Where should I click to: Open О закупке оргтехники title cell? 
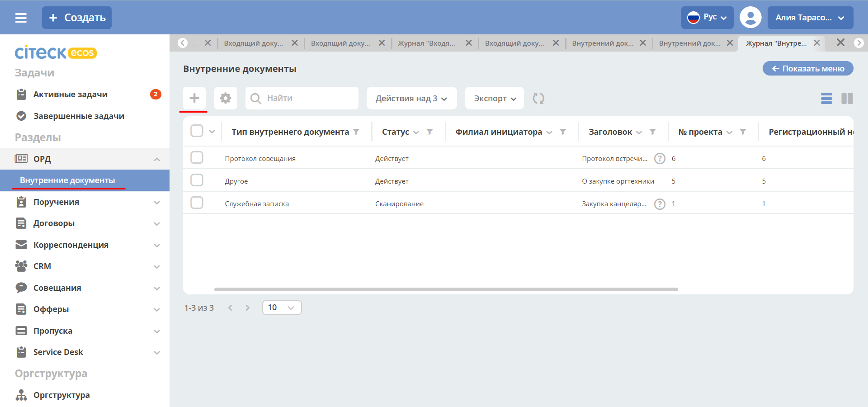pos(618,181)
